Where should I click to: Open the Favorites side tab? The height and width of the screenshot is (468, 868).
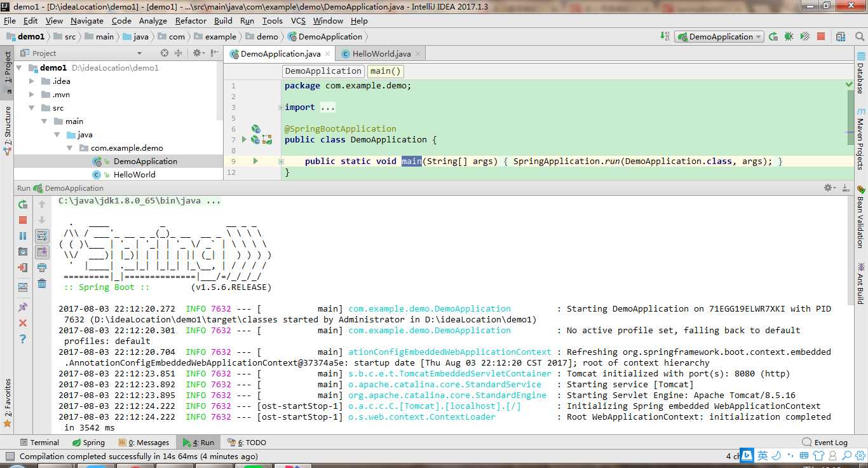(x=8, y=403)
